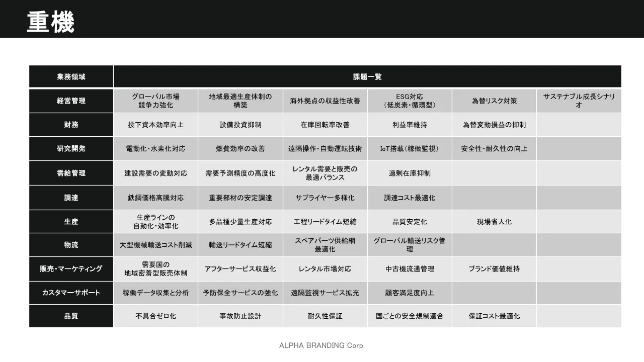Image resolution: width=644 pixels, height=362 pixels.
Task: Click the 品質 row label
Action: (x=71, y=316)
